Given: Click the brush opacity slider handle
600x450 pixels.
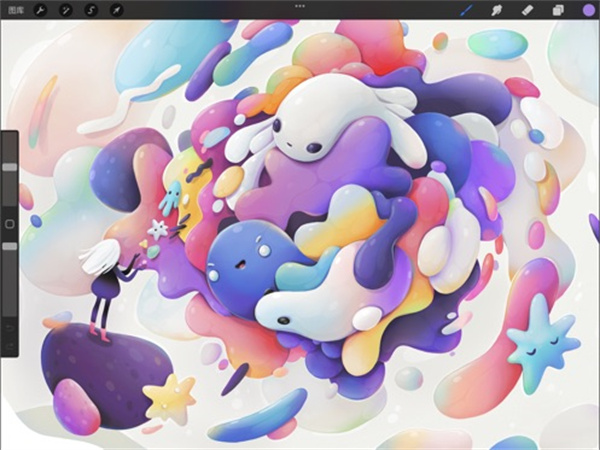Looking at the screenshot, I should pos(9,245).
